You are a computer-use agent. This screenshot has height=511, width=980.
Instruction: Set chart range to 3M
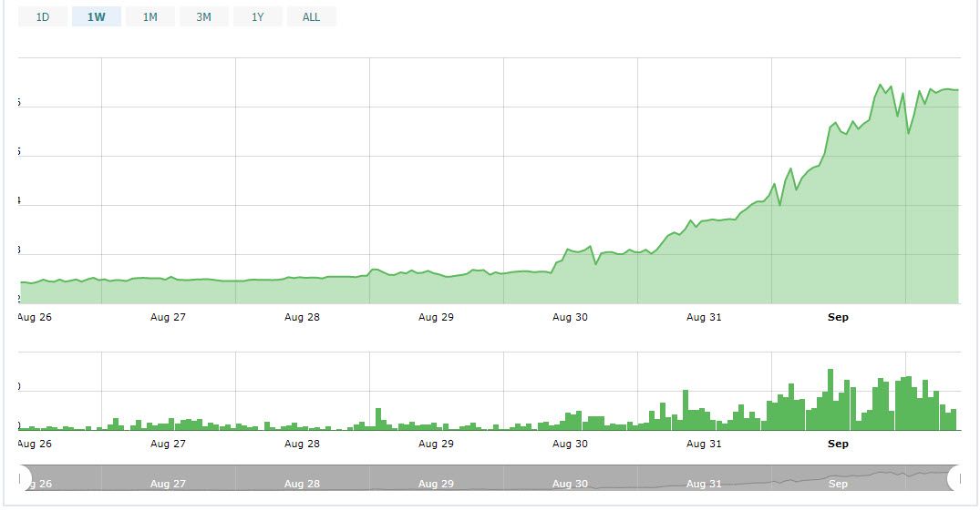(x=203, y=16)
